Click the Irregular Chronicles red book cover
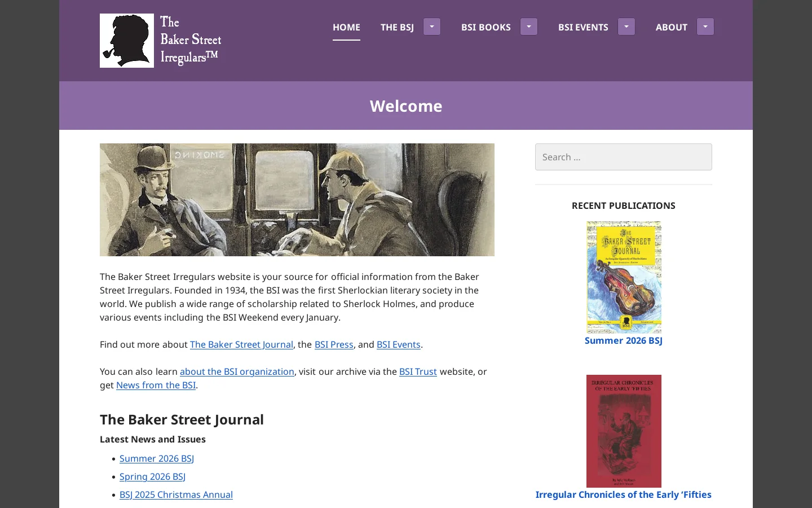This screenshot has width=812, height=508. [x=624, y=431]
